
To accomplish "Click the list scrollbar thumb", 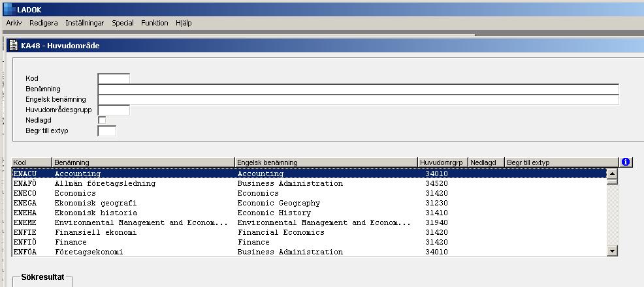I will [612, 181].
